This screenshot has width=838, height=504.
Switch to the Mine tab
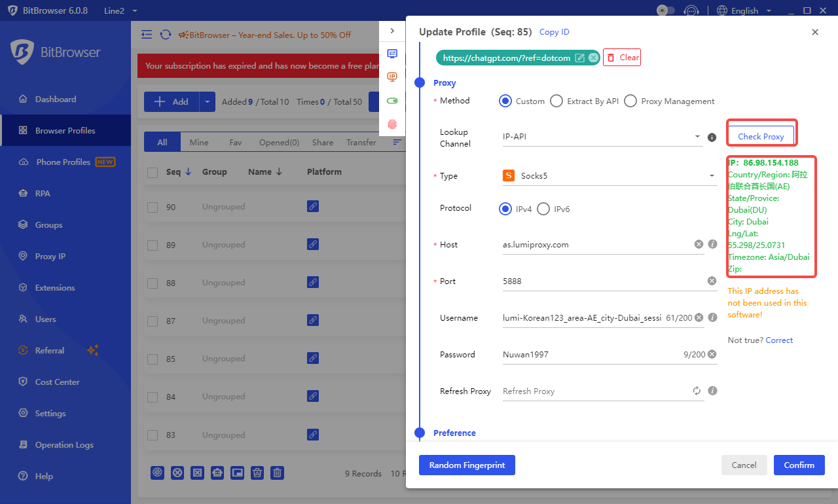point(199,142)
